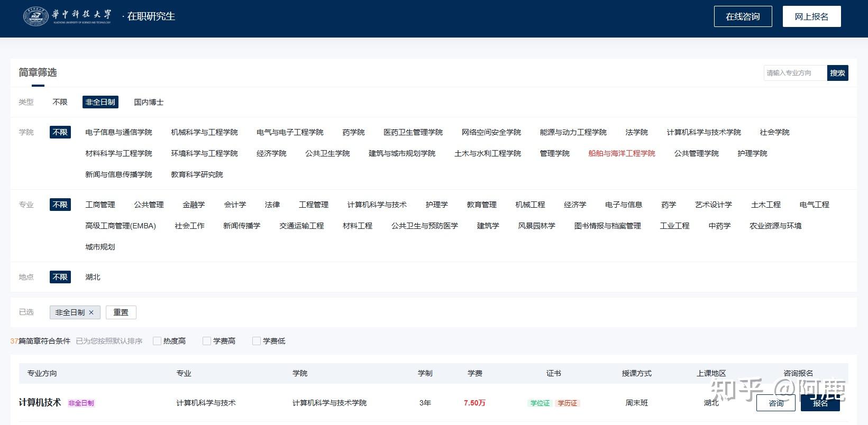Filter by 社会学院

coord(774,132)
